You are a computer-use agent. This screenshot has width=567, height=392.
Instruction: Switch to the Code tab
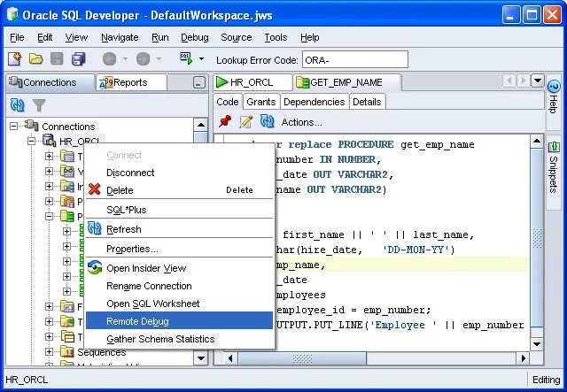228,102
